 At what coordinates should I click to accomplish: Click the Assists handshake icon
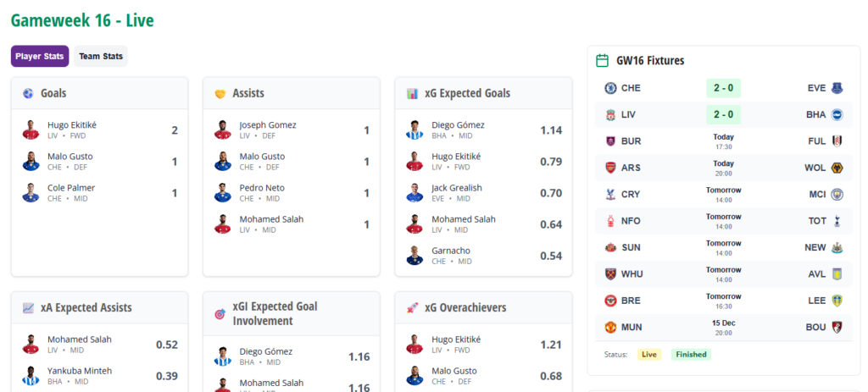click(x=220, y=93)
